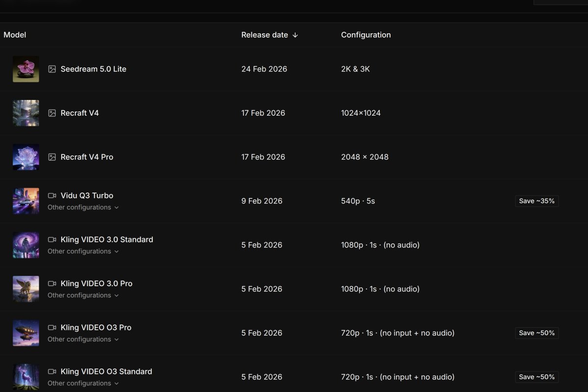The width and height of the screenshot is (588, 392).
Task: Click the video camera icon beside Vidu Q3 Turbo
Action: pyautogui.click(x=52, y=196)
